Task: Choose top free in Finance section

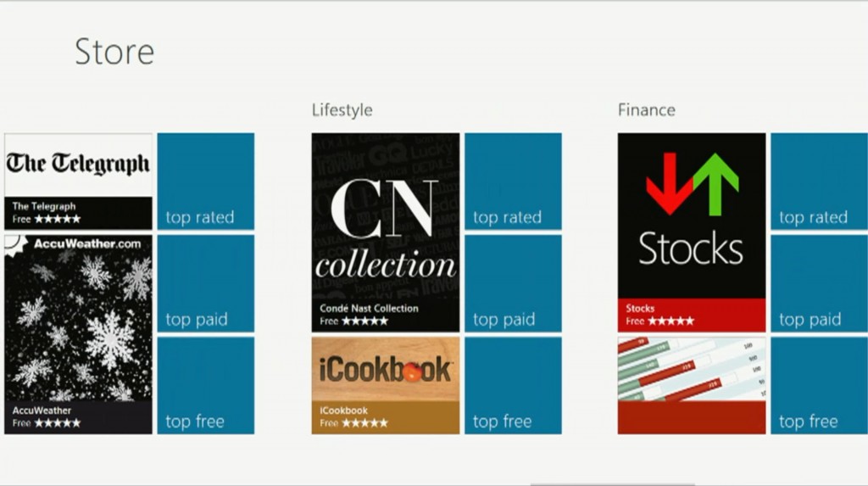Action: point(820,385)
